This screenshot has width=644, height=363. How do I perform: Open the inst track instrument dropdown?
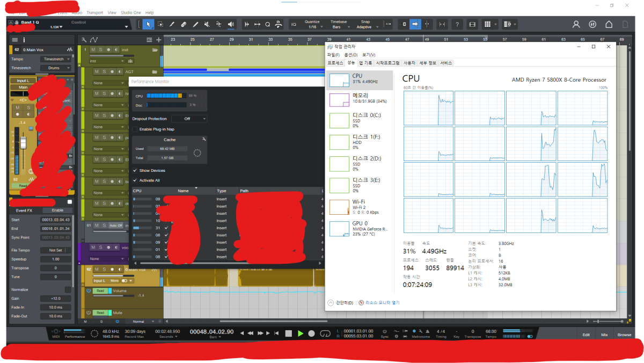point(107,61)
